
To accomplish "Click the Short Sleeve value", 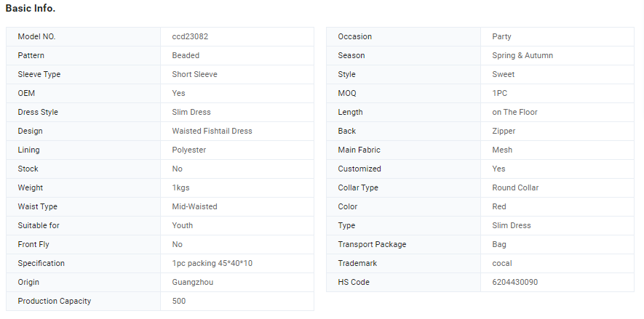I will (195, 74).
